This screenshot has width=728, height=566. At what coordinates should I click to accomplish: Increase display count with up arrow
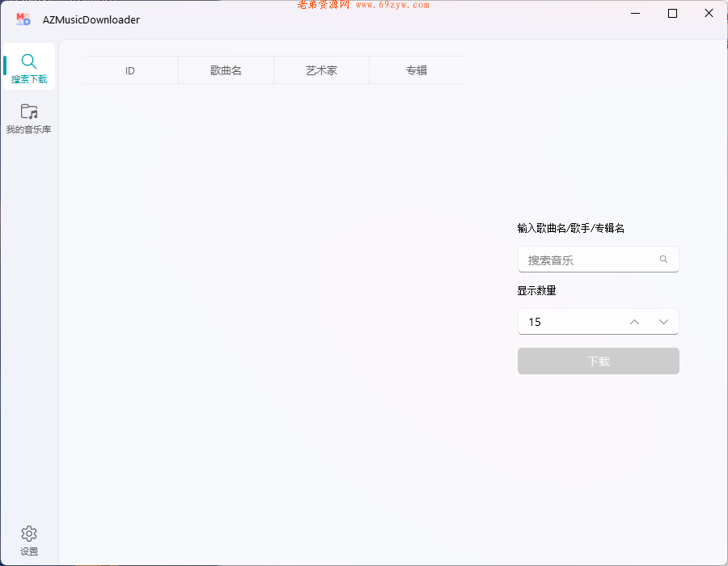(634, 322)
